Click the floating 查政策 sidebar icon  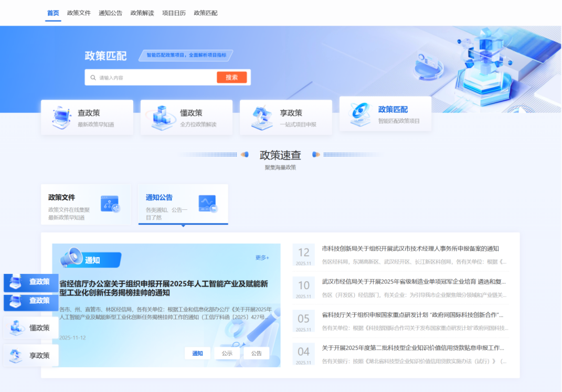pyautogui.click(x=16, y=282)
